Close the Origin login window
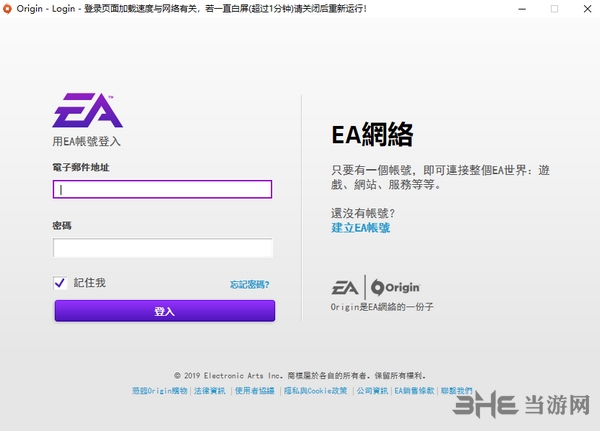The image size is (600, 431). [x=587, y=9]
